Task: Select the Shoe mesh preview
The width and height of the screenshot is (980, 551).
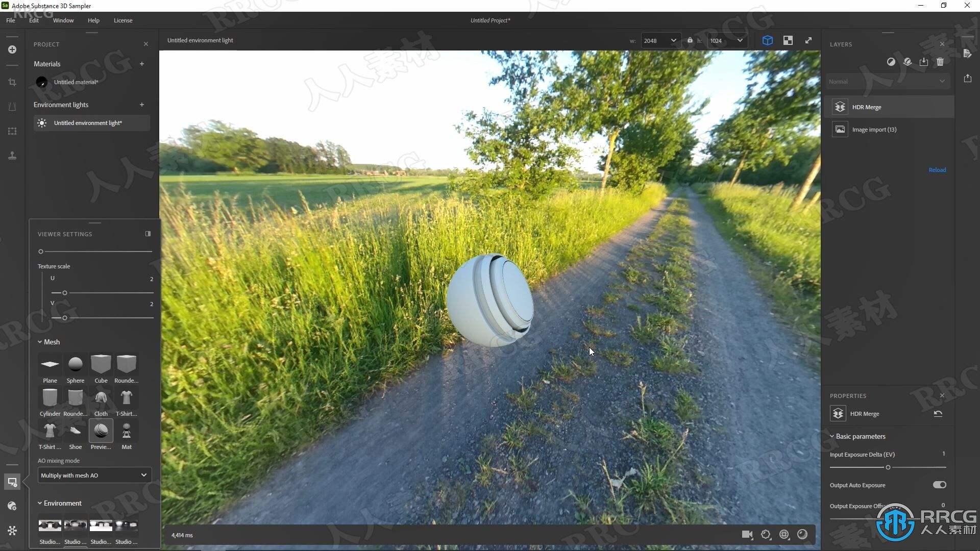Action: point(76,431)
